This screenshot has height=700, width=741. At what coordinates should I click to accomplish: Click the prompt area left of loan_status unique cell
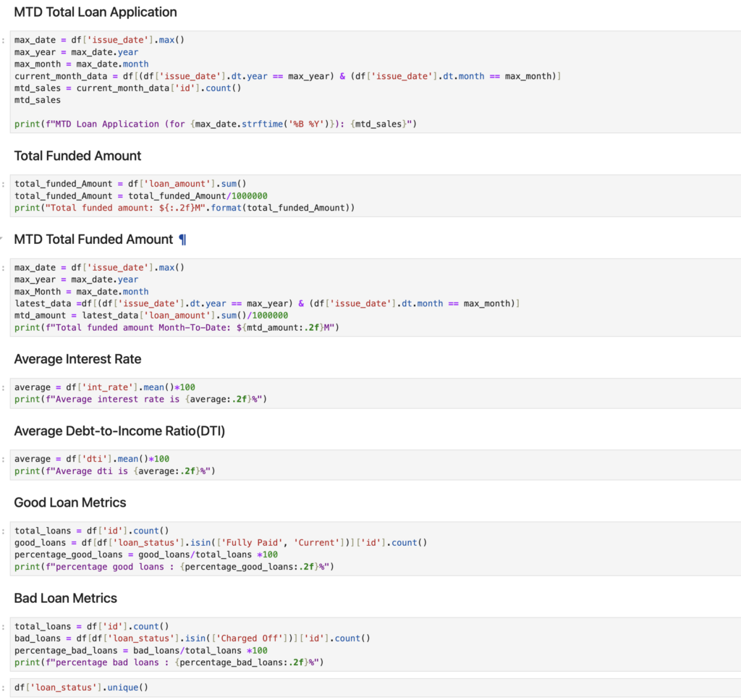coord(4,687)
